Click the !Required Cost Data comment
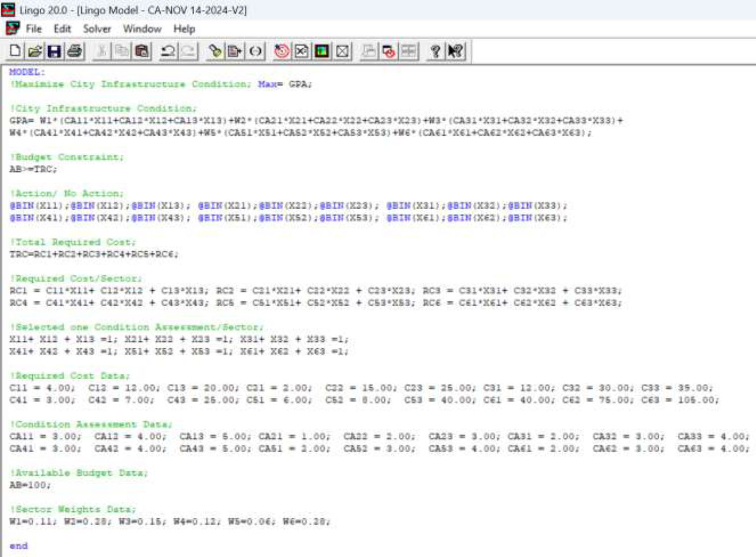This screenshot has width=756, height=557. coord(70,376)
